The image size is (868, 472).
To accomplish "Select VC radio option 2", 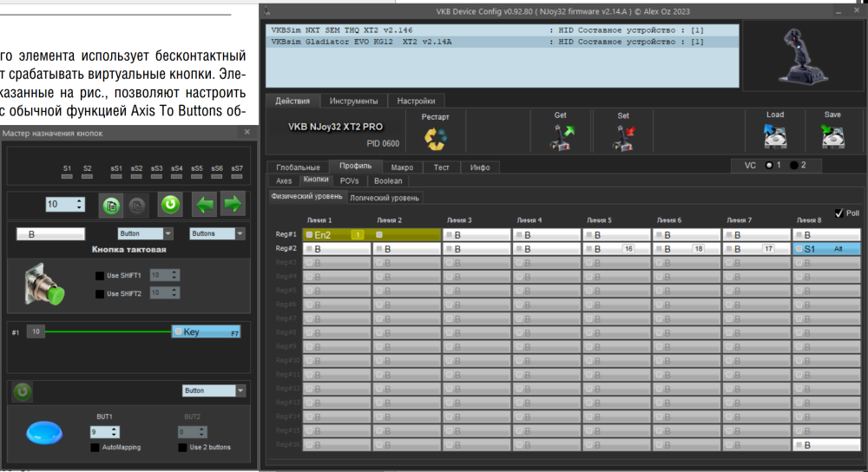I will coord(794,165).
